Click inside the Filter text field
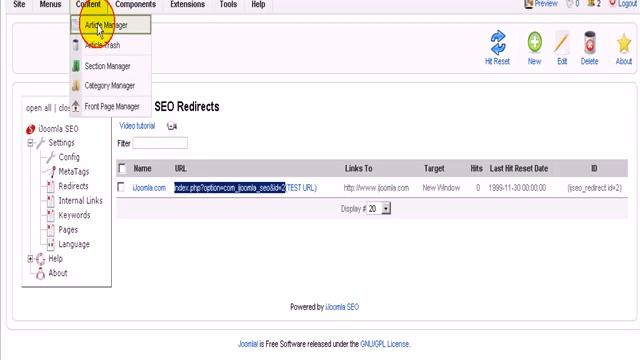The height and width of the screenshot is (360, 640). 160,143
